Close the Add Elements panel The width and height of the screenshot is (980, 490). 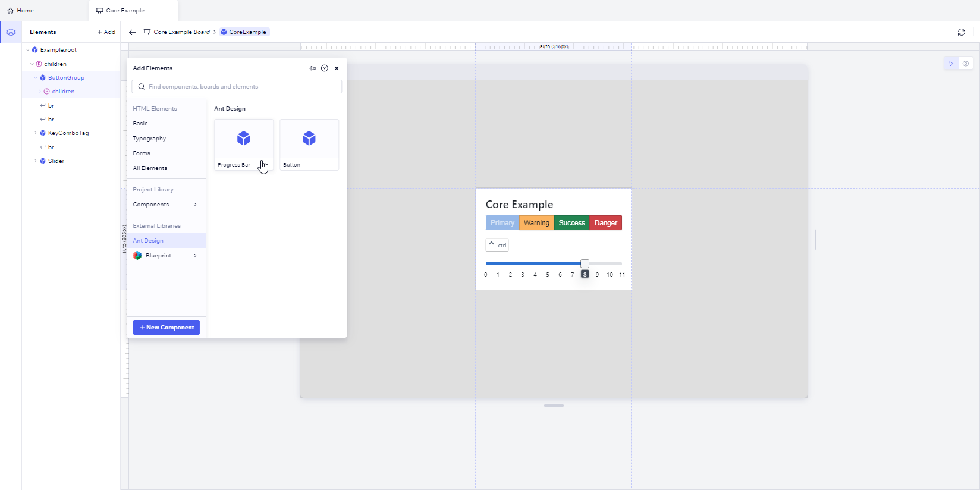tap(337, 68)
